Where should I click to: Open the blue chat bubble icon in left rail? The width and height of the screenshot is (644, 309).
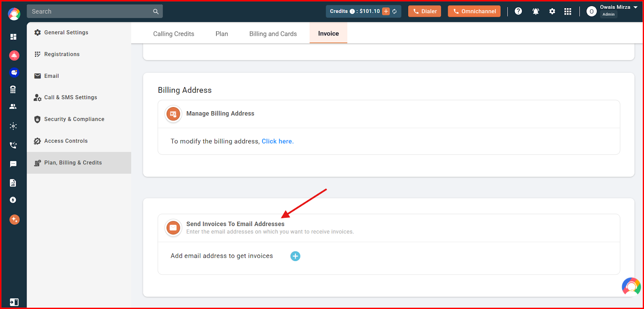[14, 73]
